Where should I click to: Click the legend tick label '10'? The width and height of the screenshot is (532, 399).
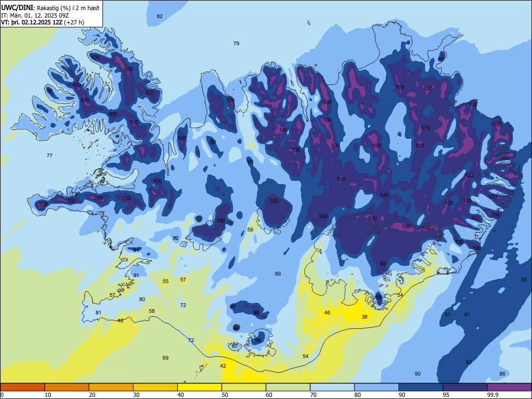click(48, 395)
